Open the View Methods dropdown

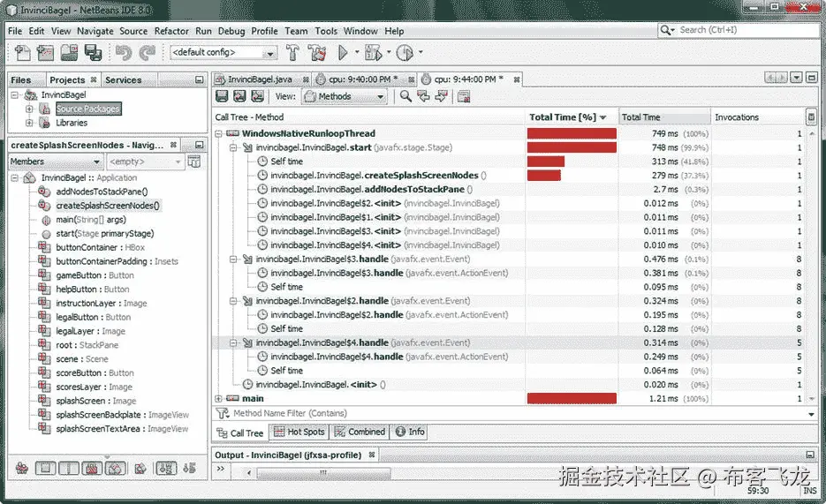[381, 97]
